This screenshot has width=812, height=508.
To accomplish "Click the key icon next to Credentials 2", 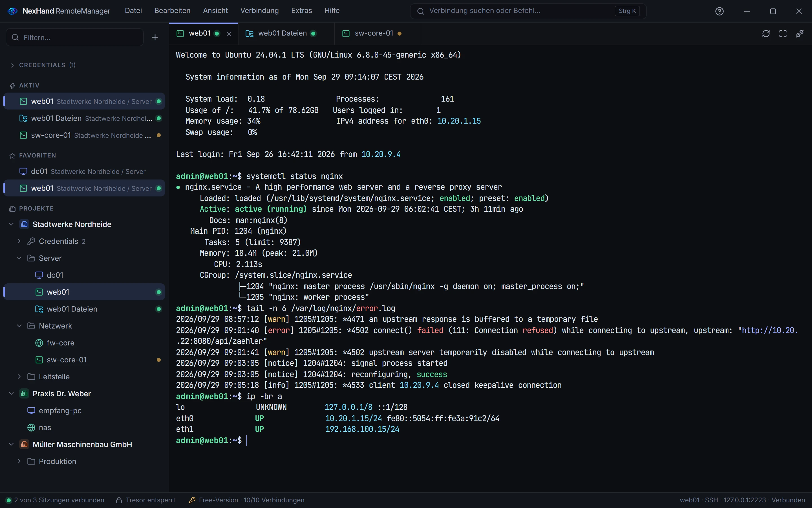I will 31,241.
